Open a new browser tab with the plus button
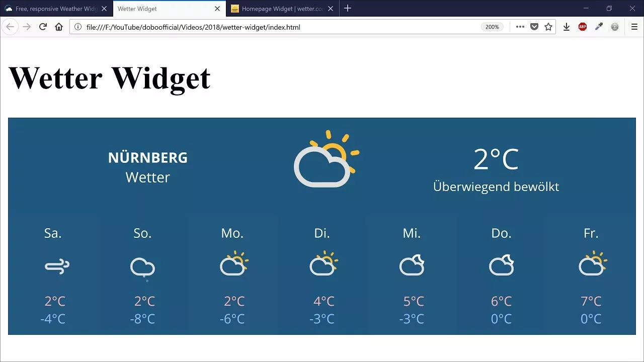Screen dimensions: 644x362 348,9
